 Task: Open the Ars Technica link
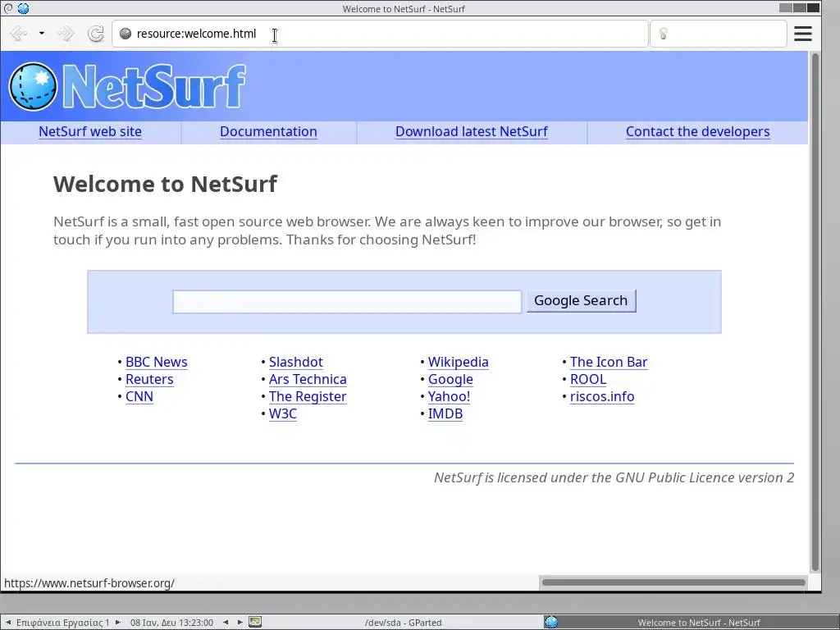coord(308,379)
